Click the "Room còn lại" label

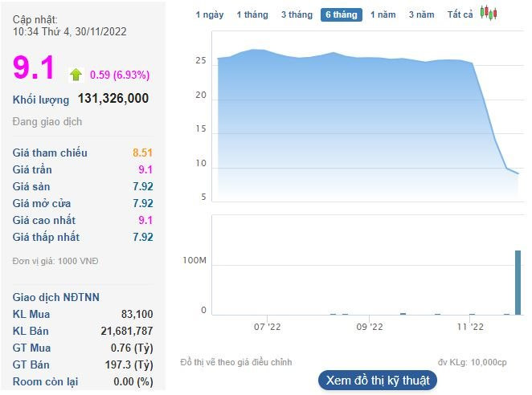pos(46,381)
